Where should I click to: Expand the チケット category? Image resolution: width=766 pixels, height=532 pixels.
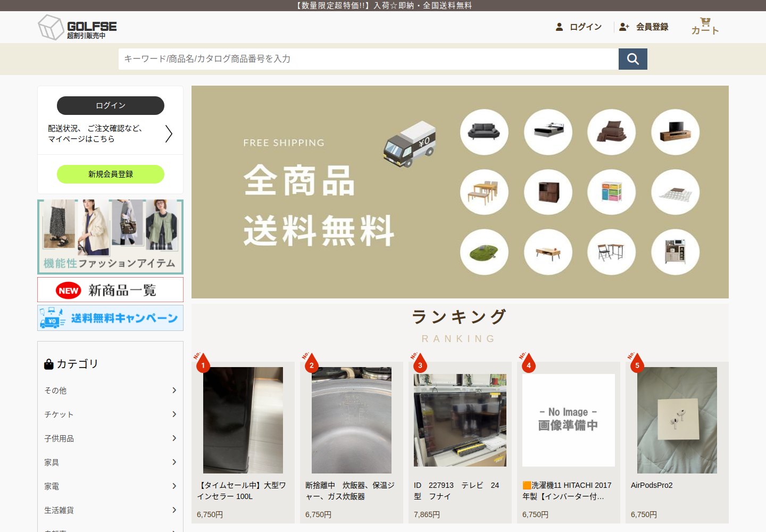(110, 414)
